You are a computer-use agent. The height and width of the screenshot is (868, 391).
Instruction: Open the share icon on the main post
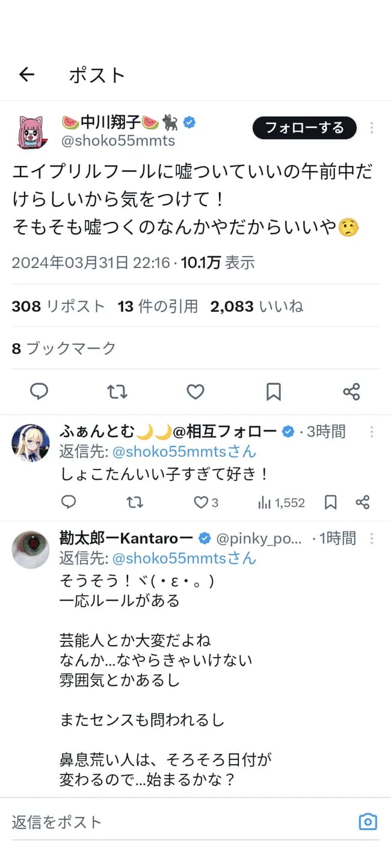point(351,392)
